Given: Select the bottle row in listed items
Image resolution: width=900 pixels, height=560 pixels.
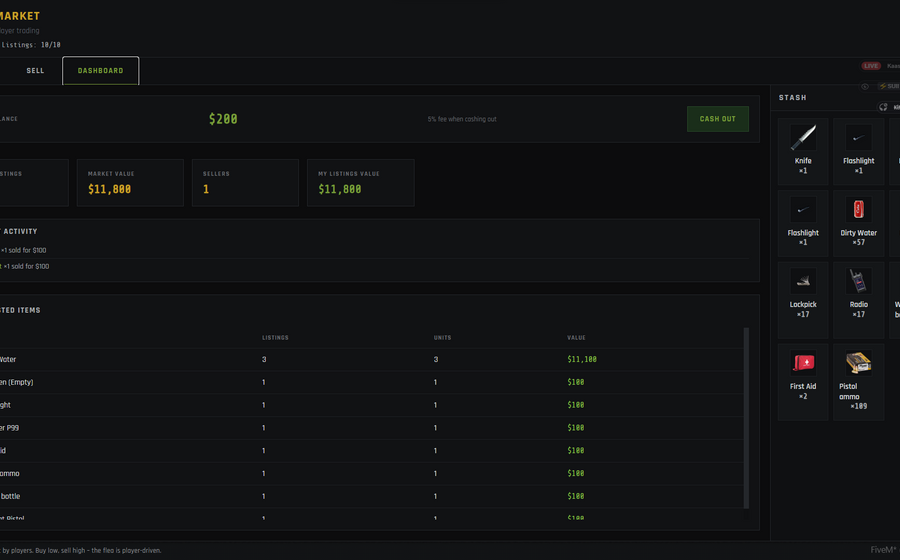Looking at the screenshot, I should pyautogui.click(x=371, y=496).
